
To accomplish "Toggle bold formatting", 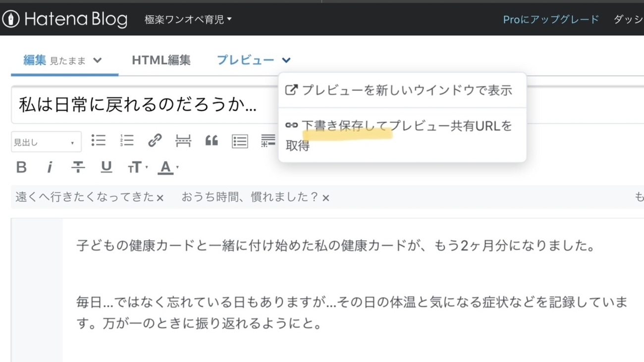I will pyautogui.click(x=21, y=167).
